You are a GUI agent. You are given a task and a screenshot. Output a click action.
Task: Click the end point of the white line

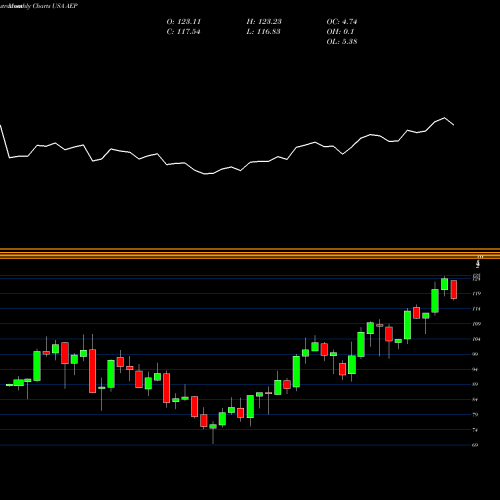click(x=454, y=125)
